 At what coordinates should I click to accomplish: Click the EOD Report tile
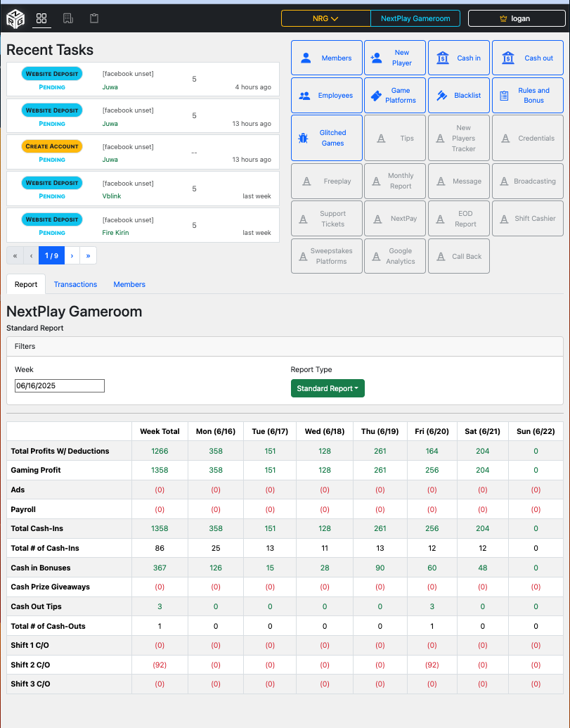click(459, 219)
